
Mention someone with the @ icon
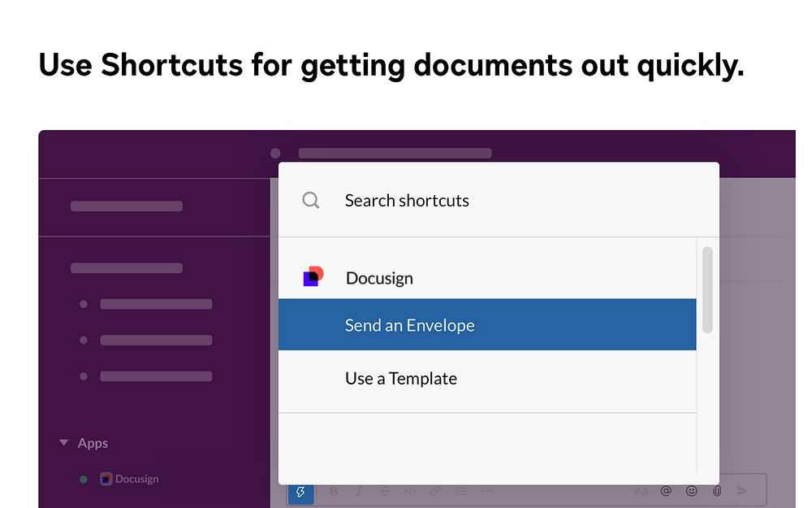[666, 490]
